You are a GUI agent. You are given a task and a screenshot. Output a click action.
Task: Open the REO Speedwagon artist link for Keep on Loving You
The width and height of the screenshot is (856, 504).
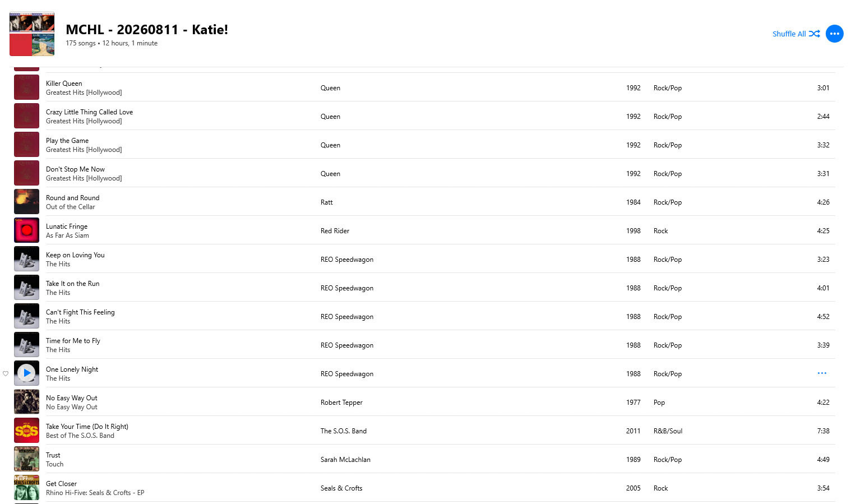point(347,260)
